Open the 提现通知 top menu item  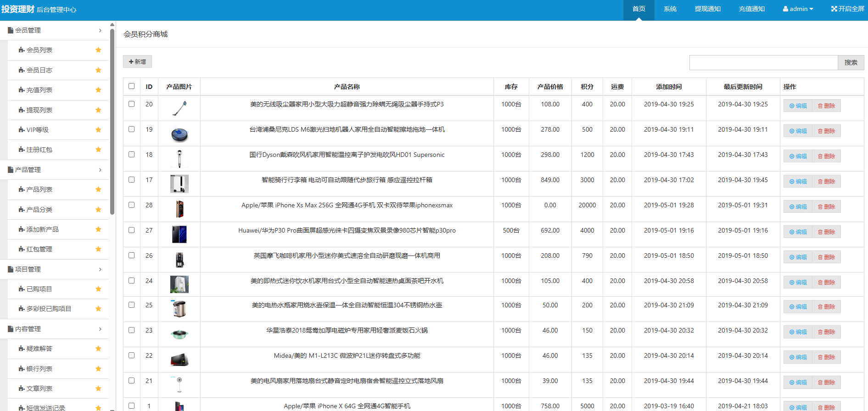(x=707, y=9)
